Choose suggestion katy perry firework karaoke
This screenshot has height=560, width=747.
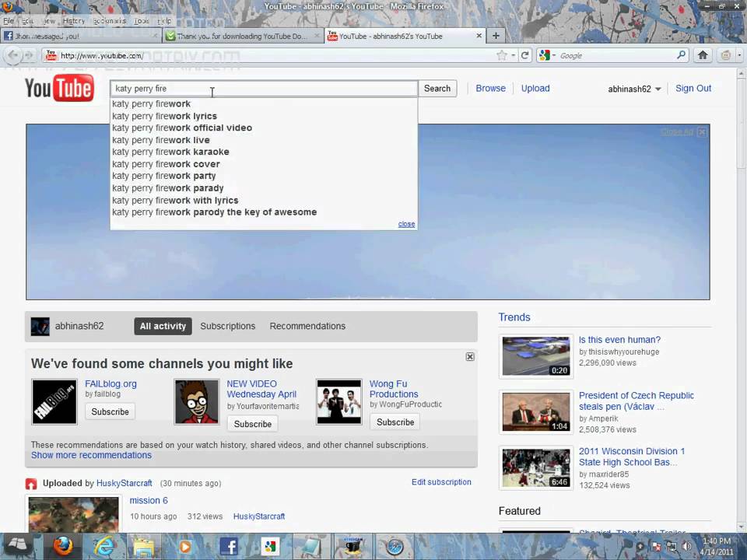264,152
